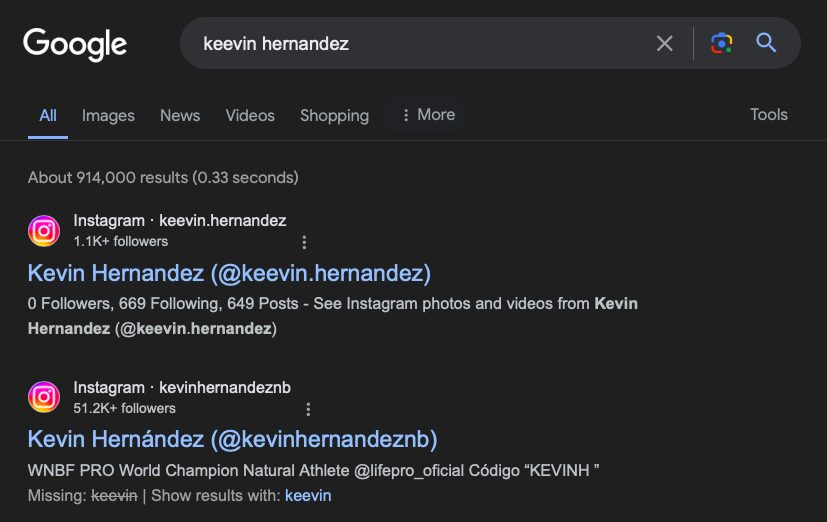Open options for keevin.hernandez result

point(304,242)
